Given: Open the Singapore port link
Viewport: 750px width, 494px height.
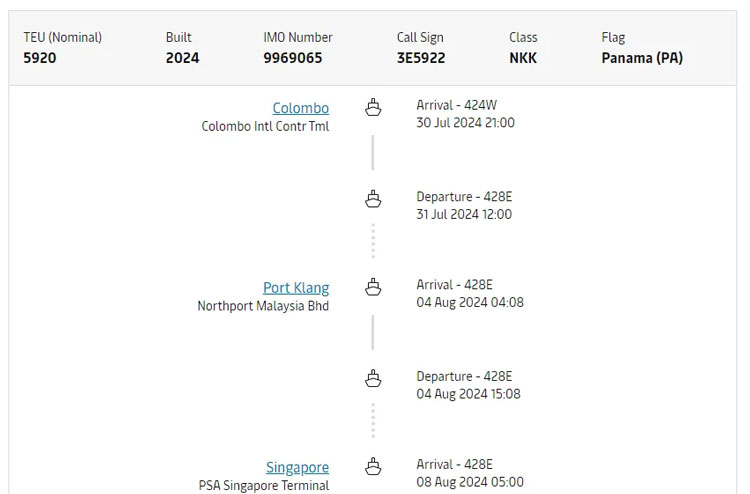Looking at the screenshot, I should [x=298, y=467].
